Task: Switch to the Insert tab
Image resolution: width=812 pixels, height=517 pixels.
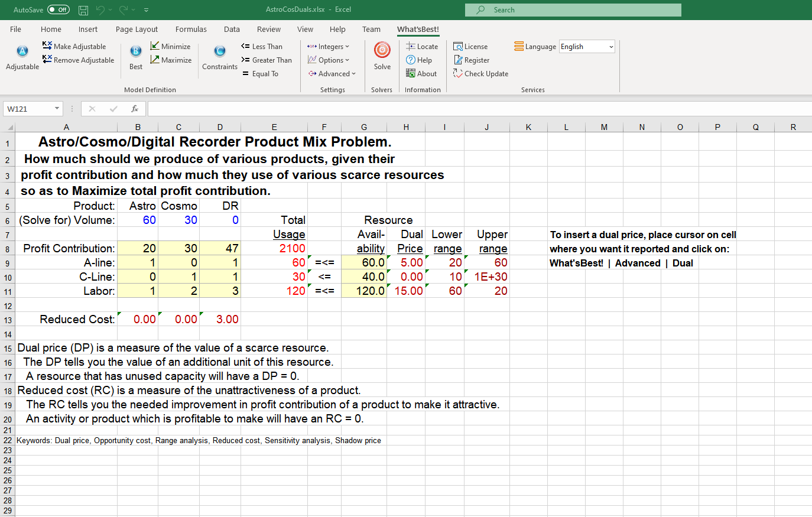Action: point(88,30)
